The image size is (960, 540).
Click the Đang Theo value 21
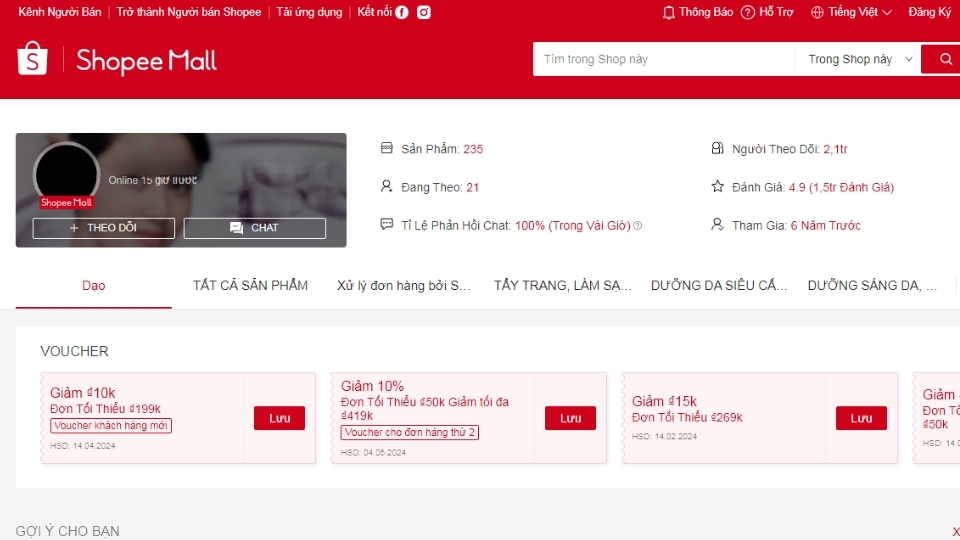472,187
